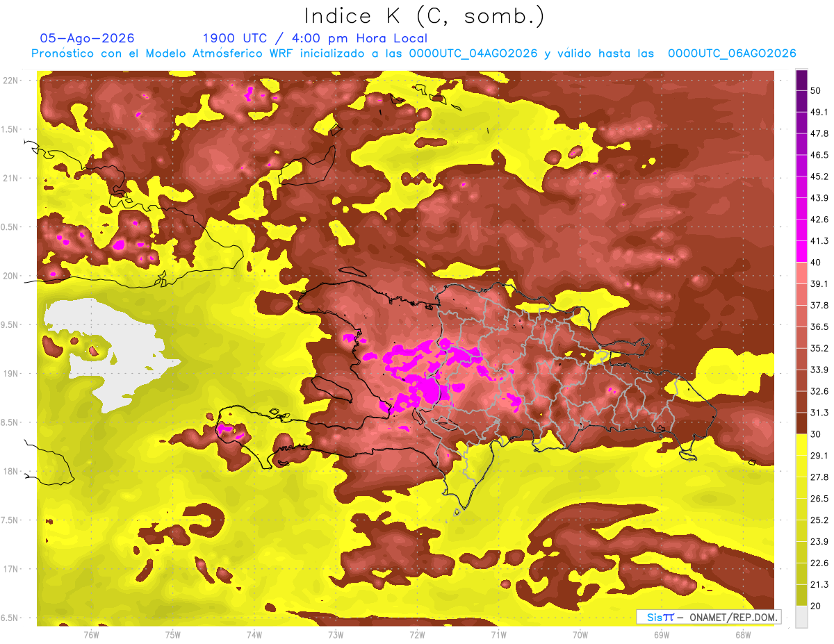Click the legend value "32.6"

point(819,391)
